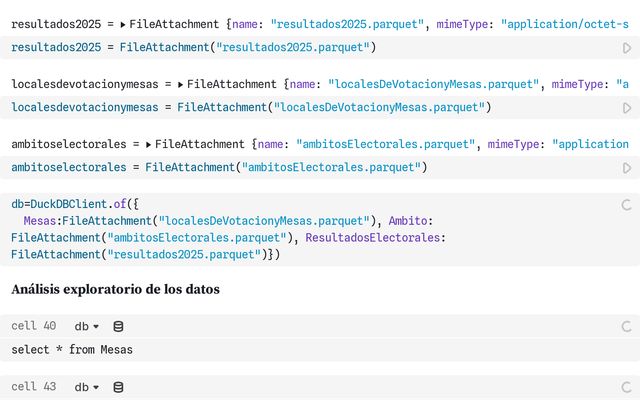Click the 'cell 43' name label

(x=34, y=387)
